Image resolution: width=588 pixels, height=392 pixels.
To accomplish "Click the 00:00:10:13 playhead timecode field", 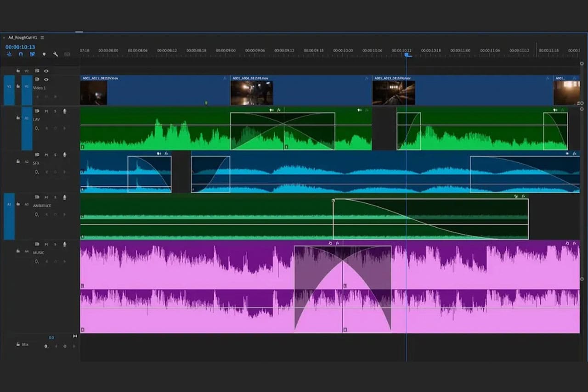I will click(20, 47).
